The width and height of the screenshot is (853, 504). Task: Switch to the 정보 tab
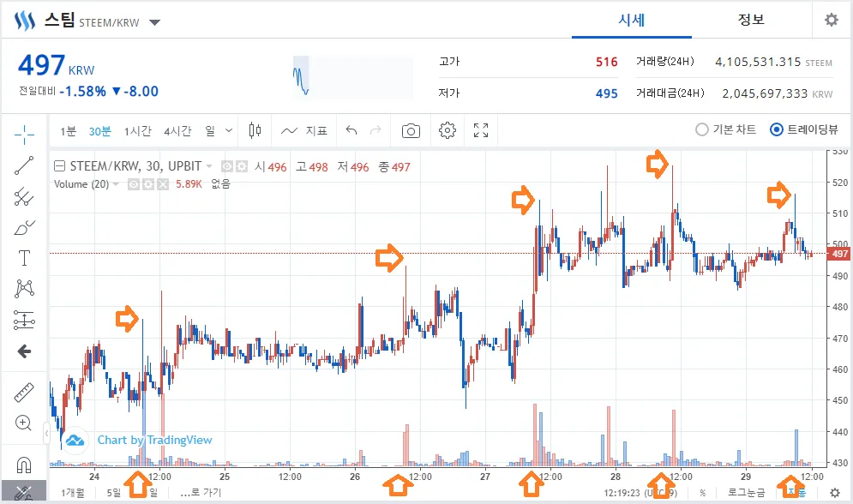coord(751,20)
